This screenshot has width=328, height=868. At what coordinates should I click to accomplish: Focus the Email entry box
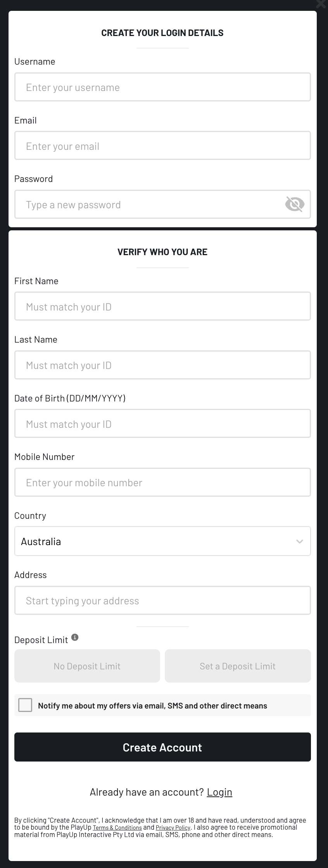click(x=162, y=146)
